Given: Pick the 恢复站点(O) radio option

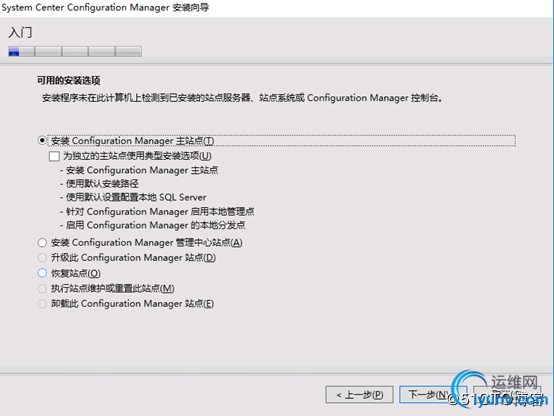Looking at the screenshot, I should [x=42, y=273].
